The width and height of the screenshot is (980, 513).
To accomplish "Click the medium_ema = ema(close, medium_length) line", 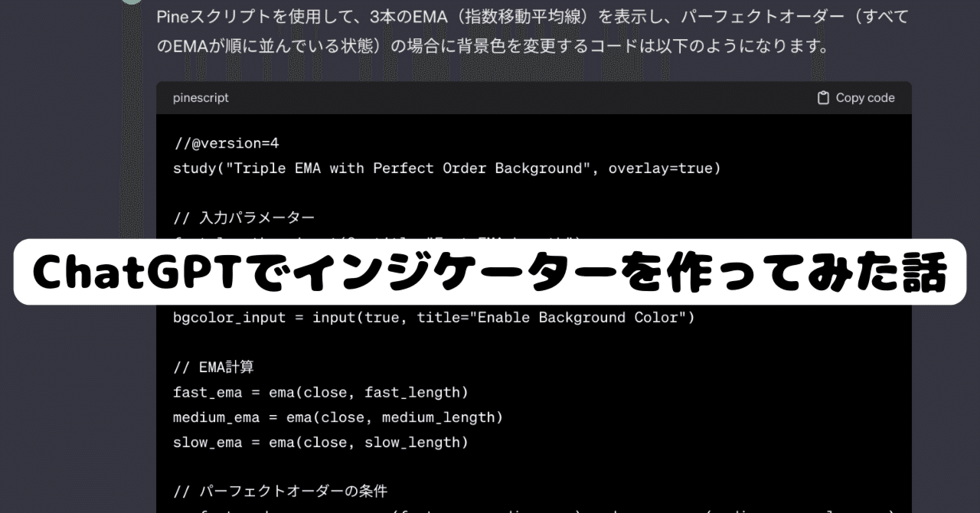I will tap(337, 417).
